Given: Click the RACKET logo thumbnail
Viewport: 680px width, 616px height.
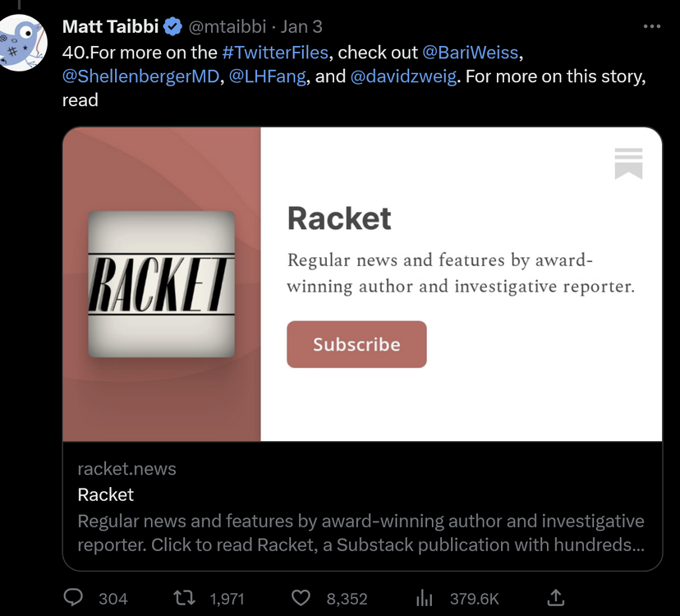Looking at the screenshot, I should pyautogui.click(x=161, y=284).
